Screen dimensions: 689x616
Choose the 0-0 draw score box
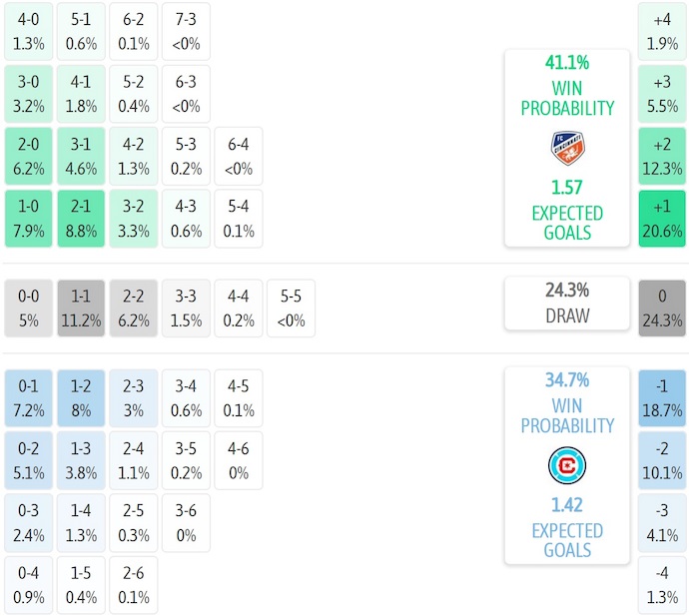pos(29,308)
